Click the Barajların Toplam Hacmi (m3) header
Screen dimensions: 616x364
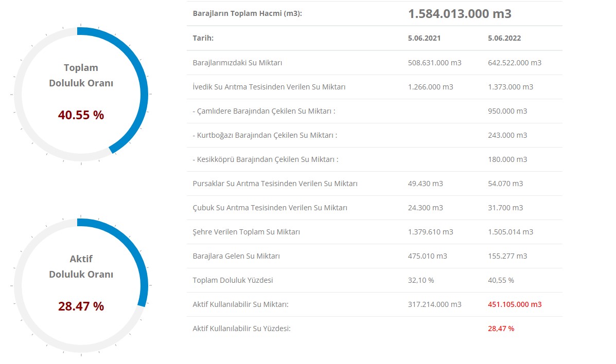(247, 14)
